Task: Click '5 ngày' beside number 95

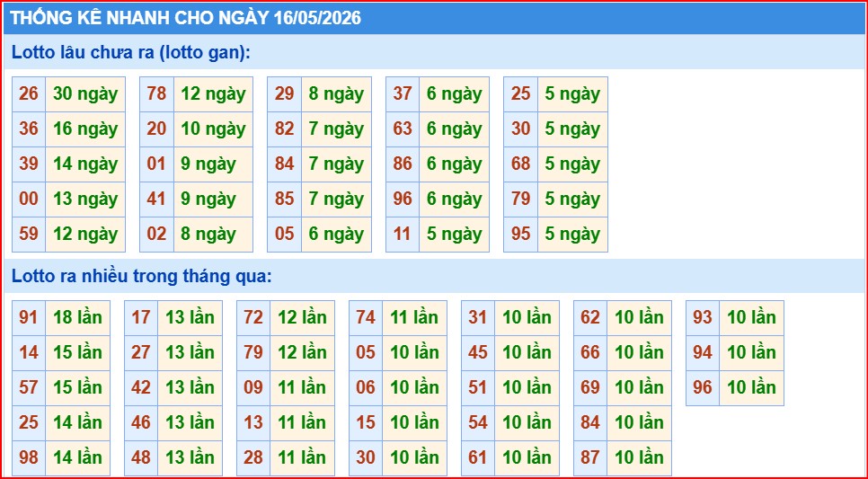Action: tap(572, 234)
